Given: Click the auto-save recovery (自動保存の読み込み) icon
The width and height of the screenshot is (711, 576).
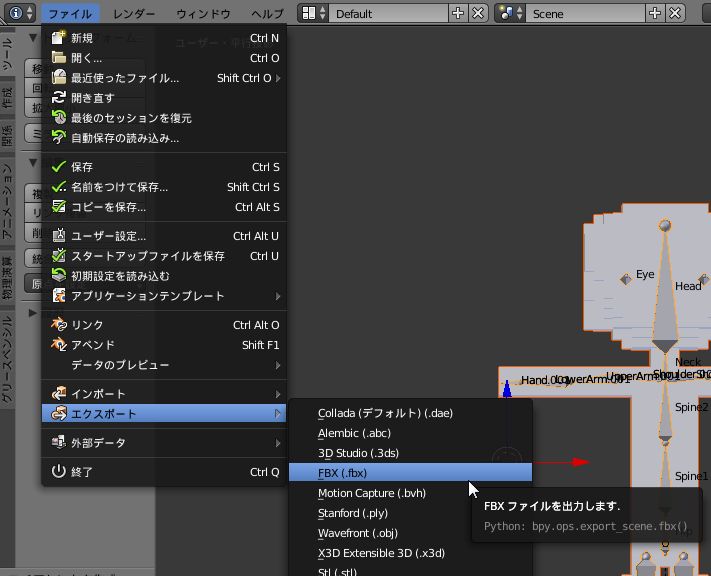Looking at the screenshot, I should pos(58,137).
